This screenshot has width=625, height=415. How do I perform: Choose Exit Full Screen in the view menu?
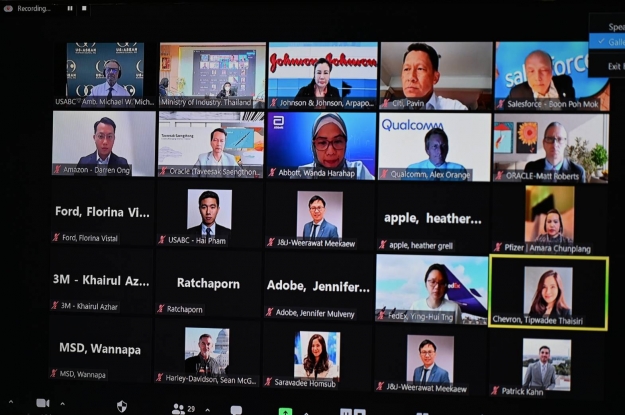[607, 66]
